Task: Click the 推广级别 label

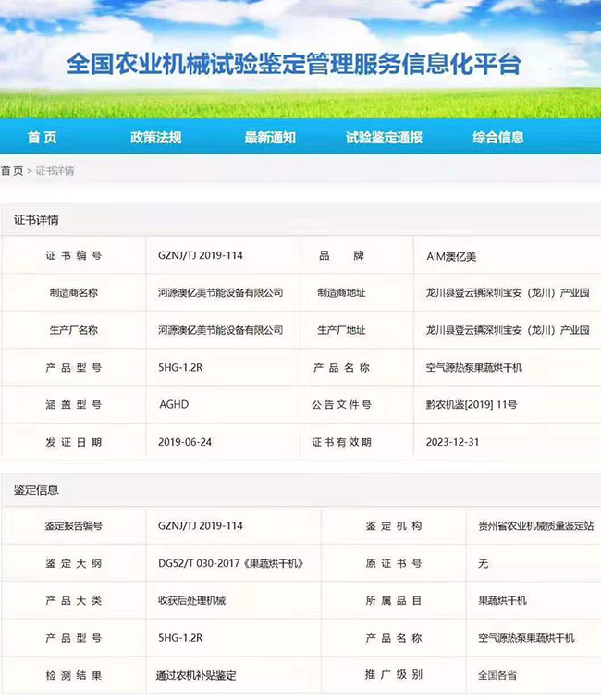Action: [x=394, y=674]
